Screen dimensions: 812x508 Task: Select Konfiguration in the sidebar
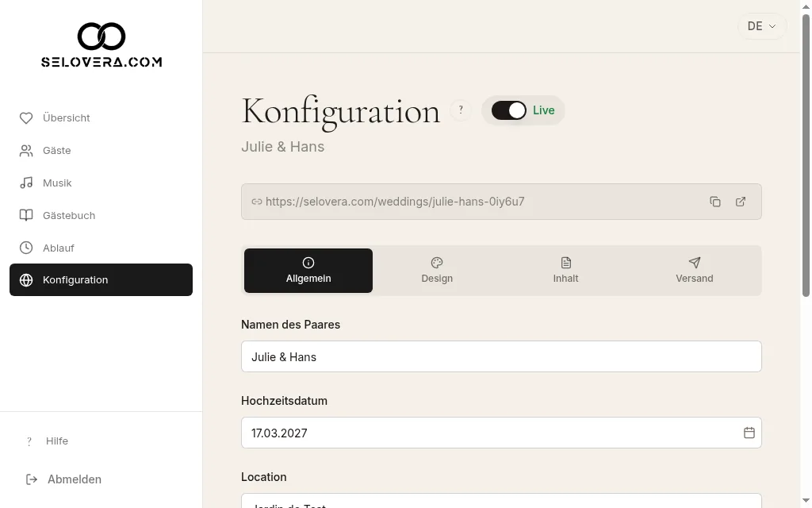click(x=101, y=280)
